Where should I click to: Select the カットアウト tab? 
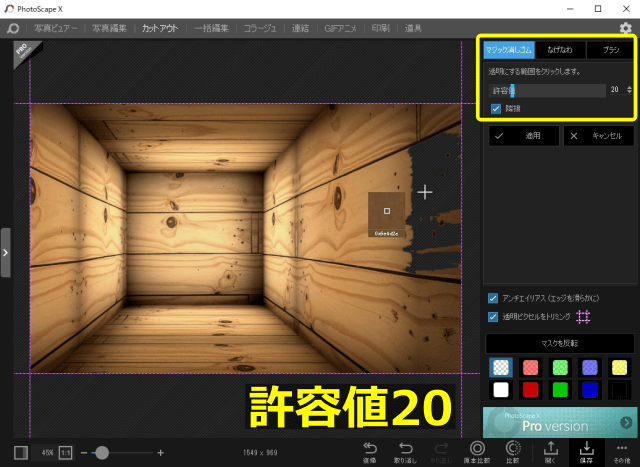pos(160,28)
